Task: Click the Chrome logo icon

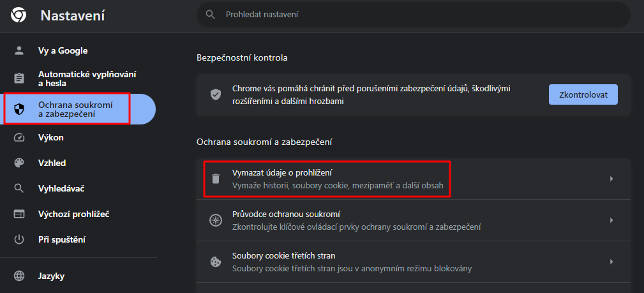Action: coord(19,15)
